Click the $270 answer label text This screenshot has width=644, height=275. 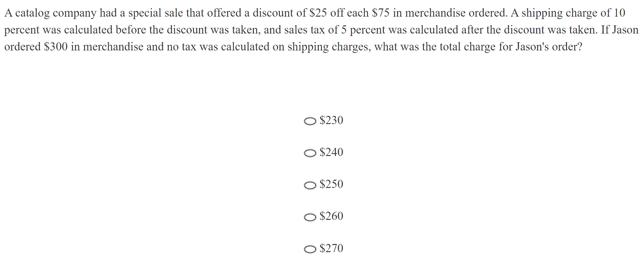331,249
